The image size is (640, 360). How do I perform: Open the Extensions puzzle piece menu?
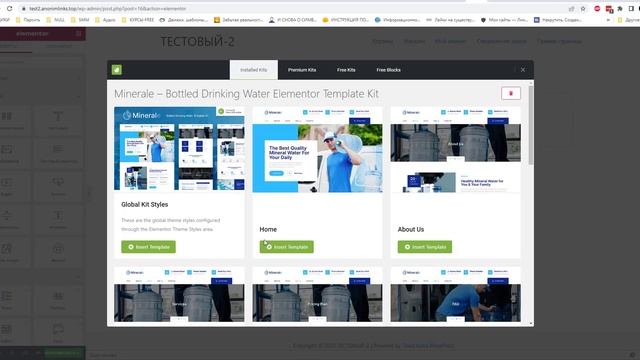pos(620,9)
